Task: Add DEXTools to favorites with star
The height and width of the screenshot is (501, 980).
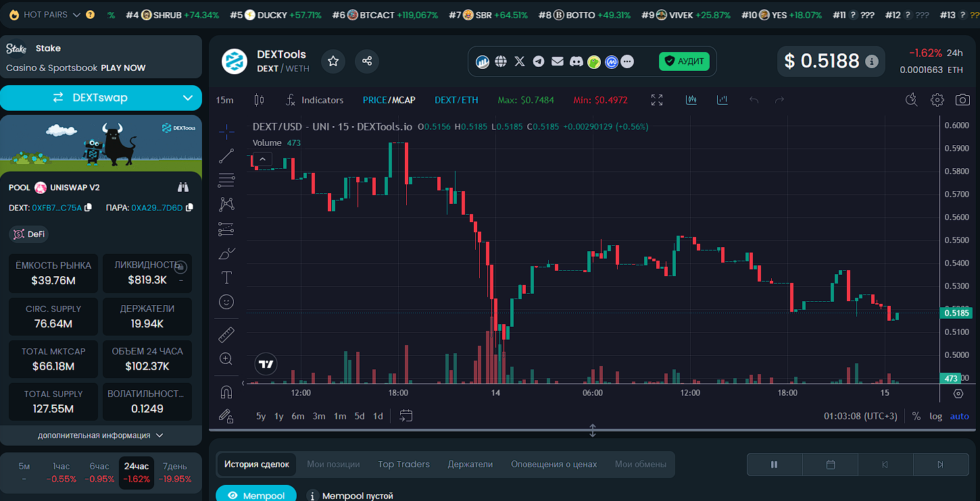Action: pos(333,61)
